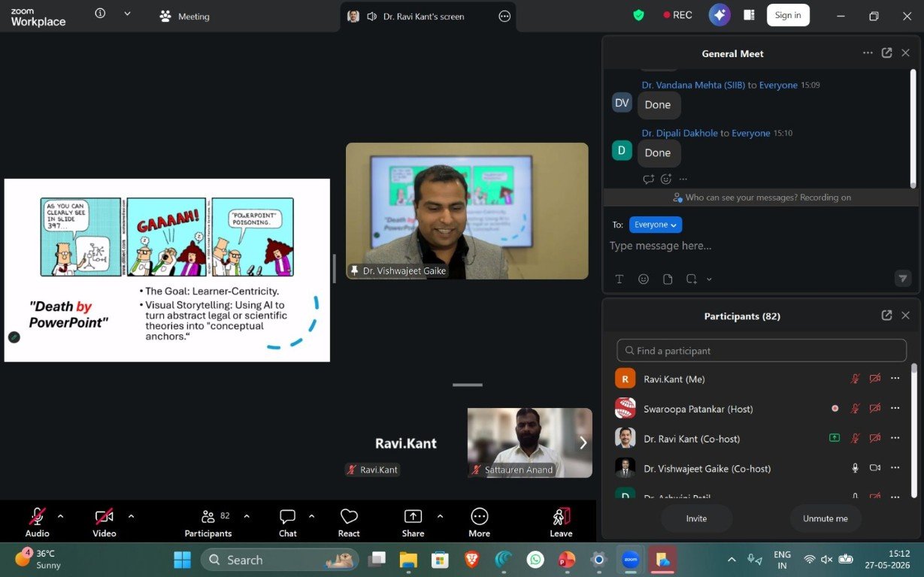Click muted mic icon for Swaroopa Patankar
The width and height of the screenshot is (924, 577).
tap(855, 408)
